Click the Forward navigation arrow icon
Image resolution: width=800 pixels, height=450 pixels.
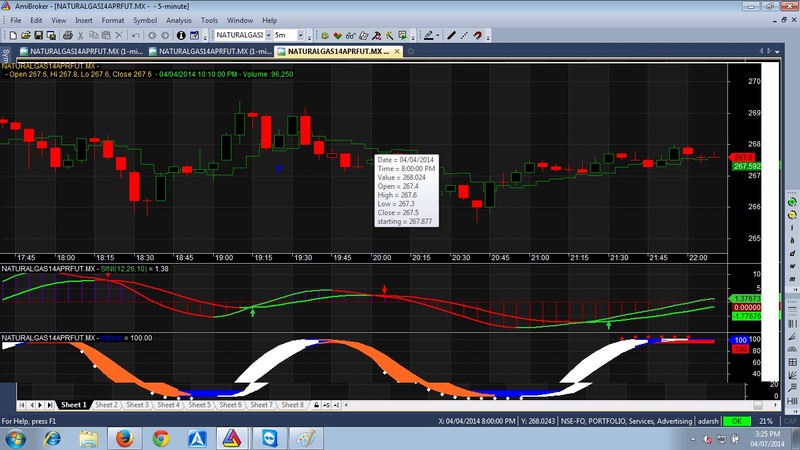165,35
